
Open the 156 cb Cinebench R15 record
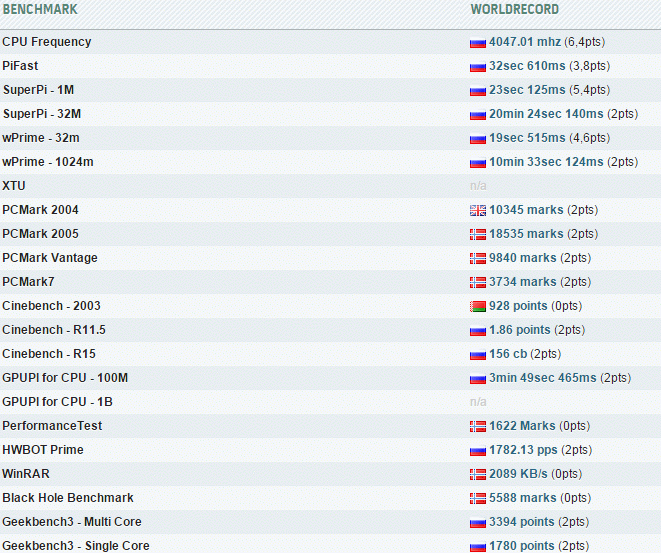(x=508, y=354)
